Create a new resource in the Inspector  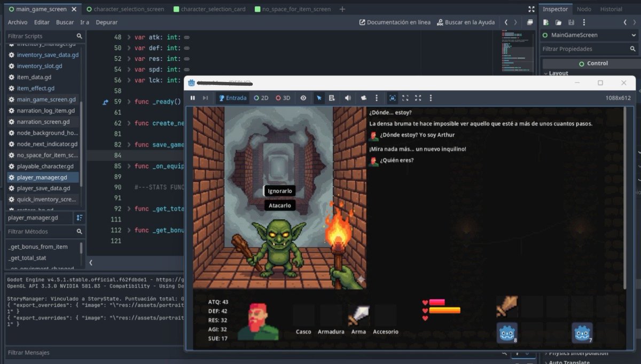(545, 22)
